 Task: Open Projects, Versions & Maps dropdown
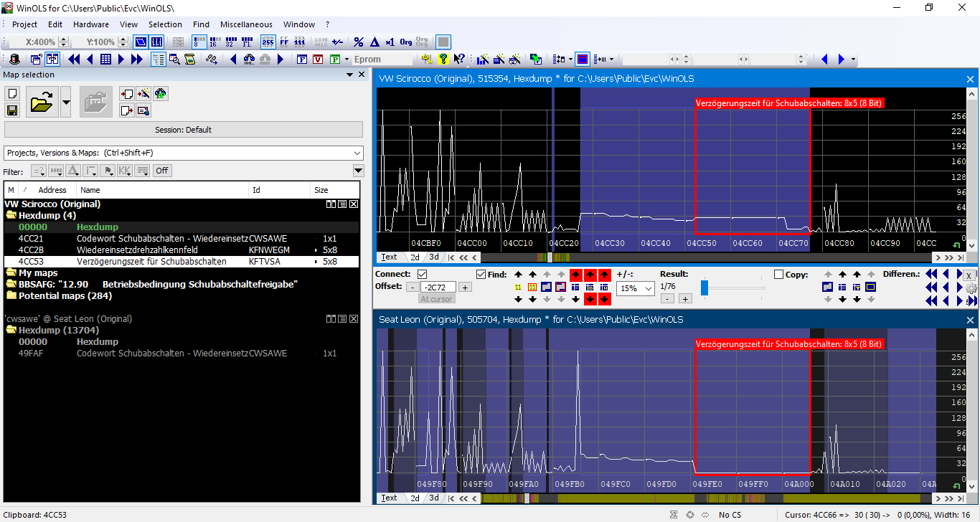click(357, 153)
